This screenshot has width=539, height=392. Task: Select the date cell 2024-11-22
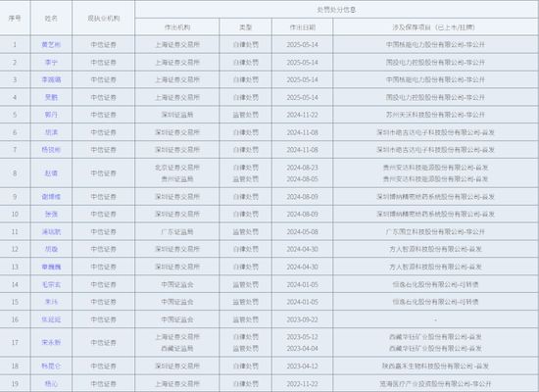coord(302,115)
